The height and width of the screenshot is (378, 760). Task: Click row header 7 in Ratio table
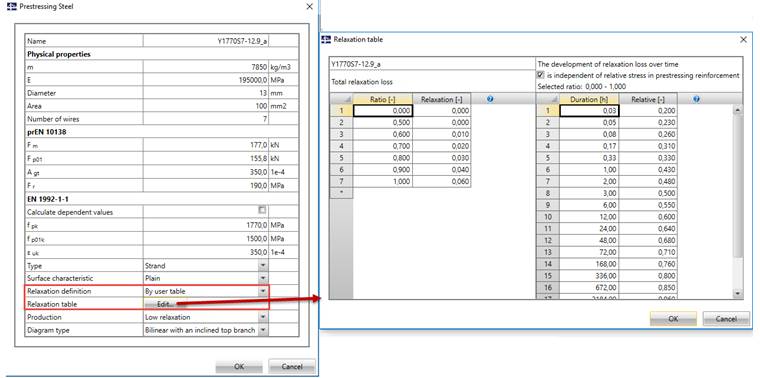[x=341, y=181]
